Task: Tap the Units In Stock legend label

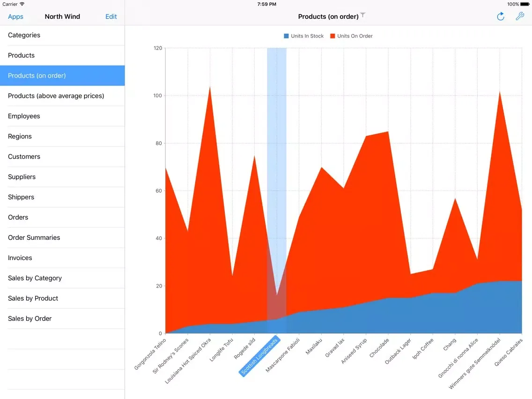Action: (x=307, y=36)
